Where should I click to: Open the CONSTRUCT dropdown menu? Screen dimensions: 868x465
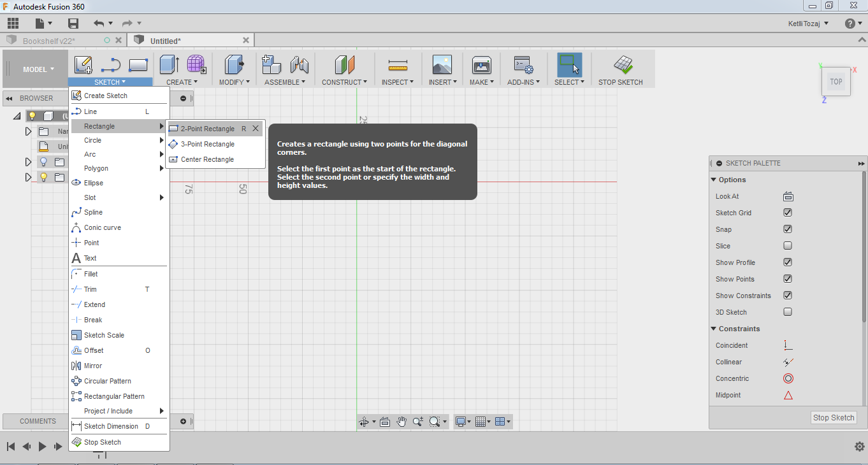click(x=344, y=82)
